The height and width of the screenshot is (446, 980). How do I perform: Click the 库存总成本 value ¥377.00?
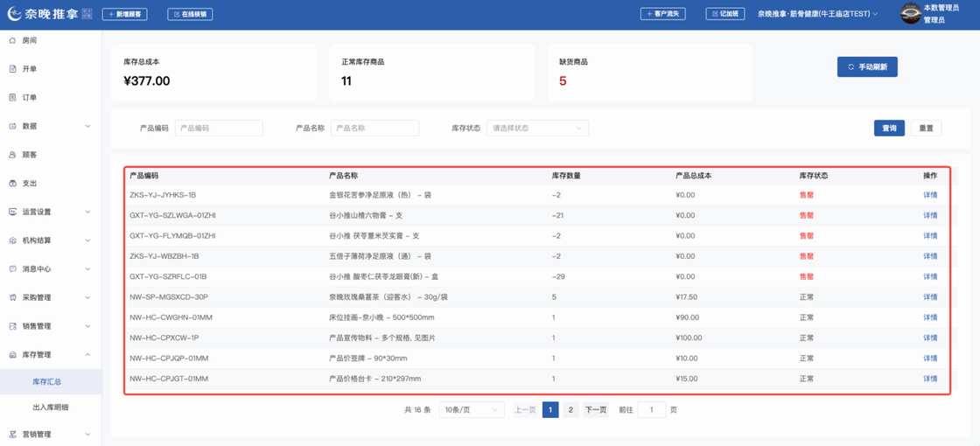(147, 81)
